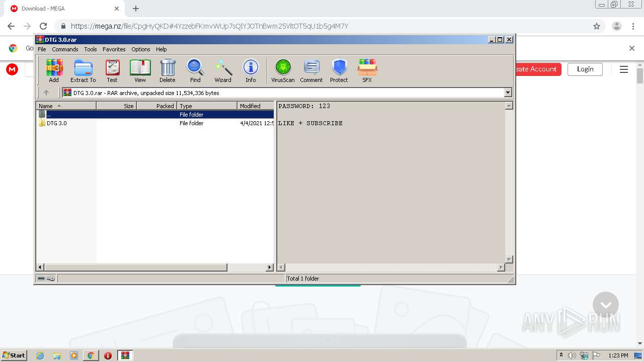Image resolution: width=644 pixels, height=362 pixels.
Task: Click the Extract To toolbar icon
Action: click(83, 71)
